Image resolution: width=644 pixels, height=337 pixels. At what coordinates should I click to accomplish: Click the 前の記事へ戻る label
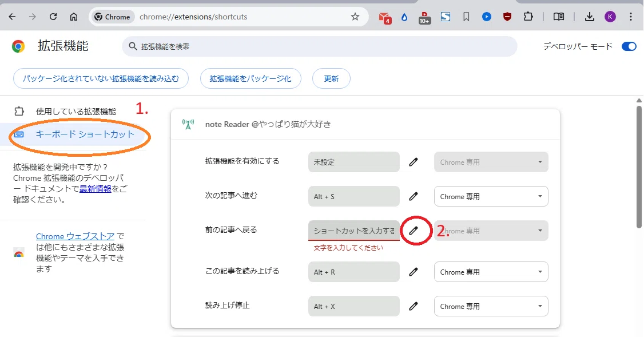[x=231, y=230]
